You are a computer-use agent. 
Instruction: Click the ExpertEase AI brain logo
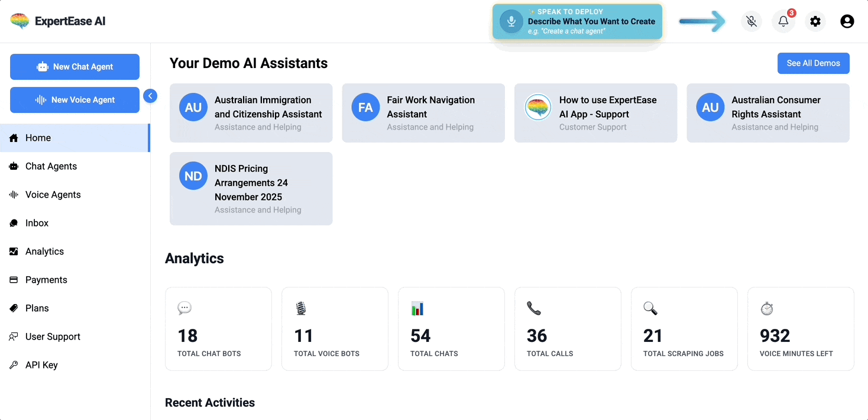pyautogui.click(x=20, y=21)
